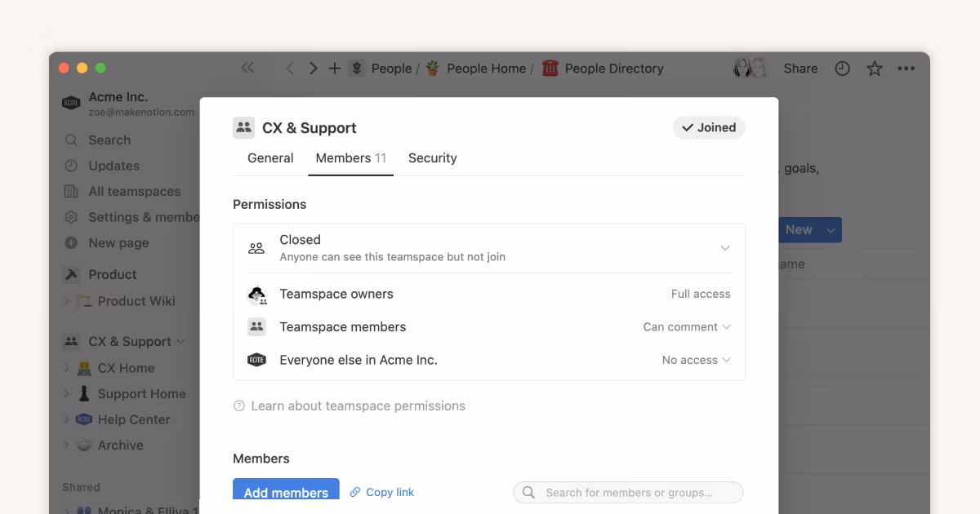Open the more options ellipsis menu
The width and height of the screenshot is (980, 514).
(906, 69)
